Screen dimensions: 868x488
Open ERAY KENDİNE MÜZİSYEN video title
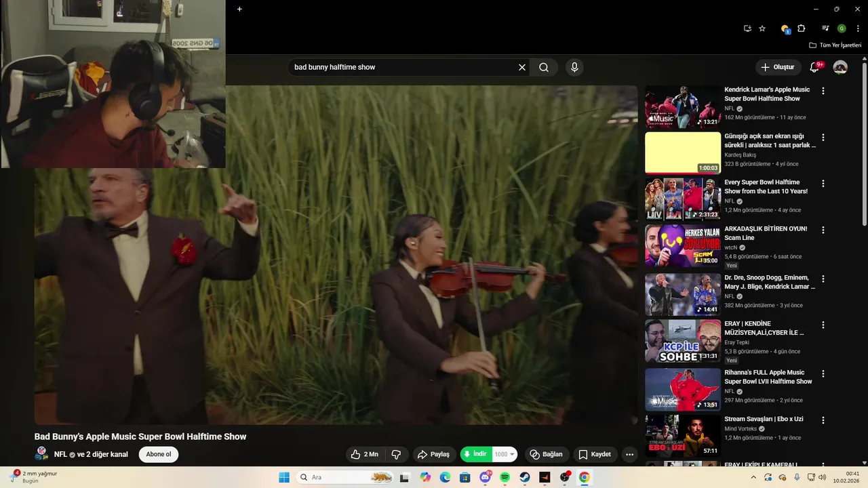tap(764, 328)
